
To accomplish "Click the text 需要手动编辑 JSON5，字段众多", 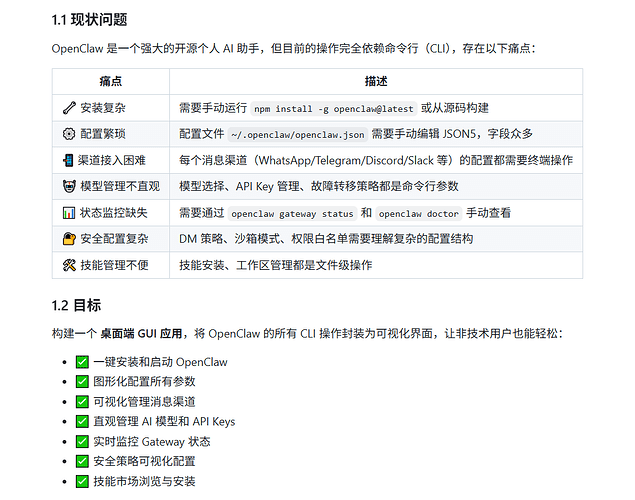I will pos(452,134).
